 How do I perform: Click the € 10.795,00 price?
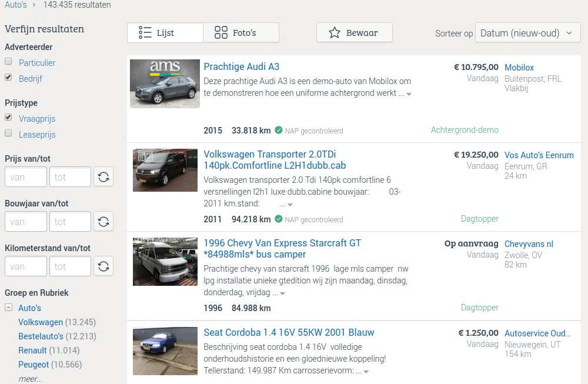pos(476,67)
